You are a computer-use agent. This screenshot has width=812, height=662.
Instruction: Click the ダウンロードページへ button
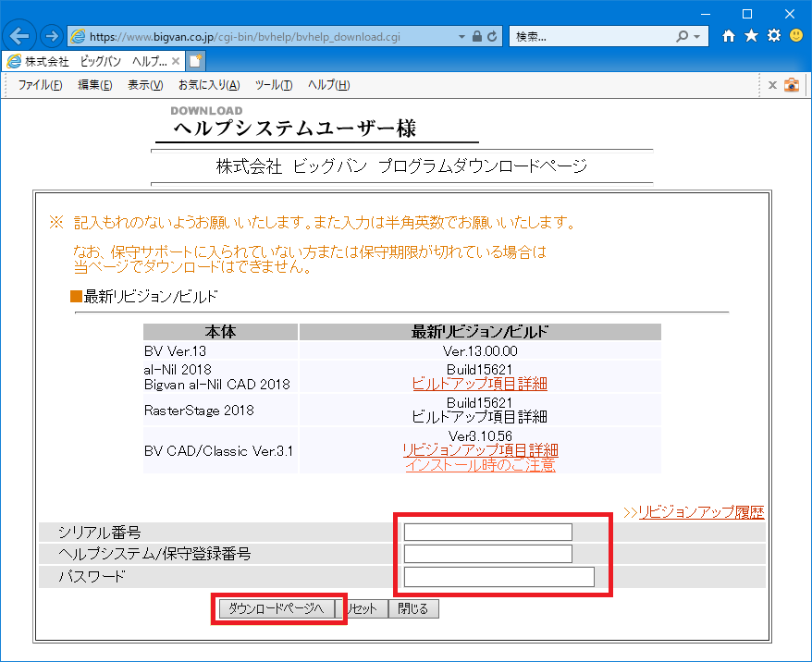click(x=277, y=608)
